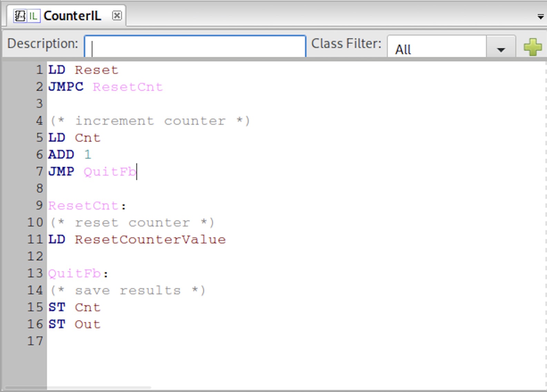Focus the Description input field
547x392 pixels.
tap(195, 46)
